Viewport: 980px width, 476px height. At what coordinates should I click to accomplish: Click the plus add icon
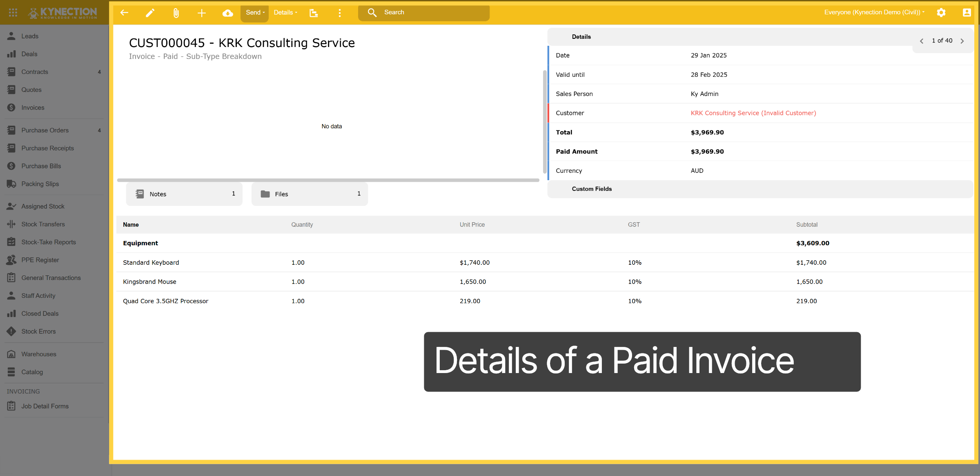coord(202,13)
